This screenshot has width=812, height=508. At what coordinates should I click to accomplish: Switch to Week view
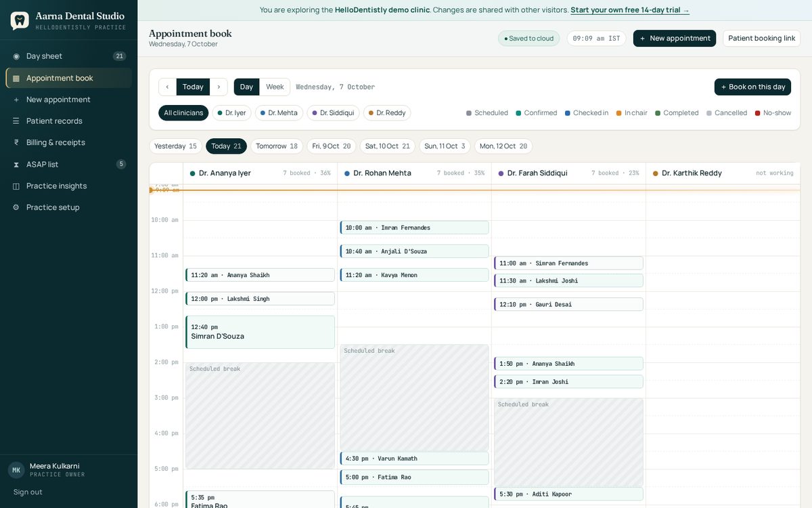275,87
